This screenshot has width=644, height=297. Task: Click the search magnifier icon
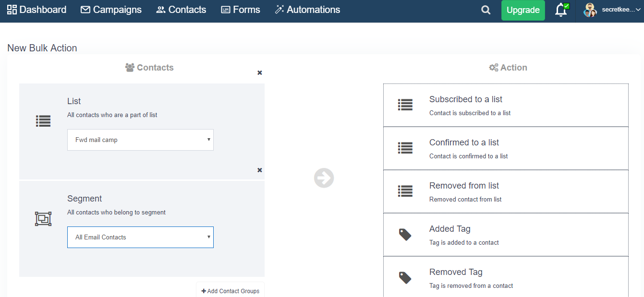pyautogui.click(x=486, y=10)
